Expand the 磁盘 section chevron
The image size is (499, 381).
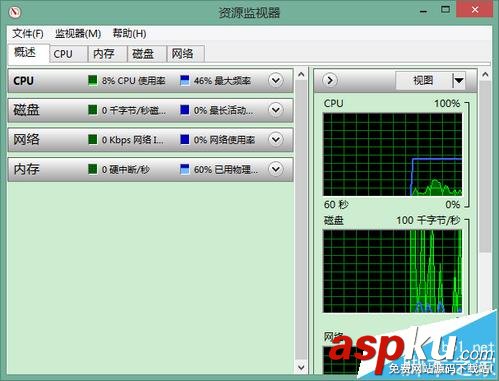pos(276,110)
